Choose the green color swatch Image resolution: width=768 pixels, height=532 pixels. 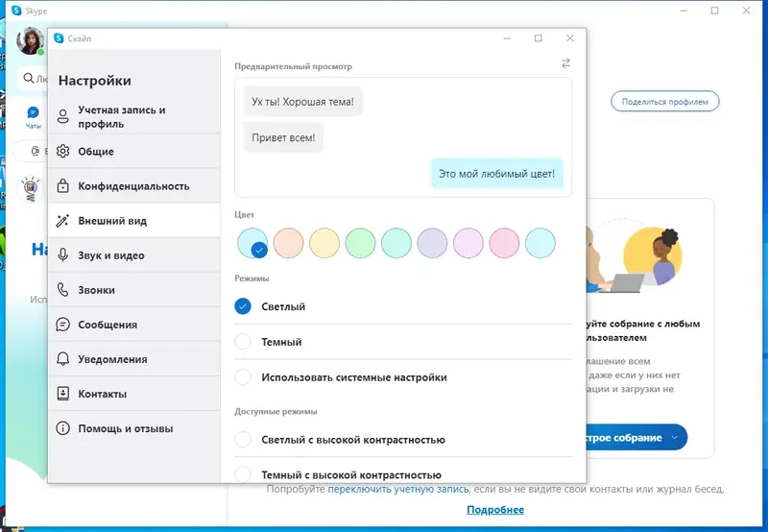click(x=361, y=243)
